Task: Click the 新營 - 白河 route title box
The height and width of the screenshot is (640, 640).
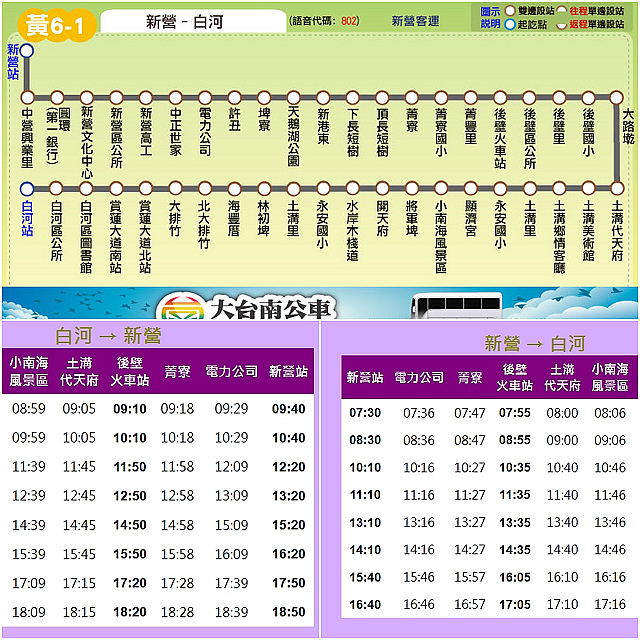Action: pyautogui.click(x=193, y=21)
